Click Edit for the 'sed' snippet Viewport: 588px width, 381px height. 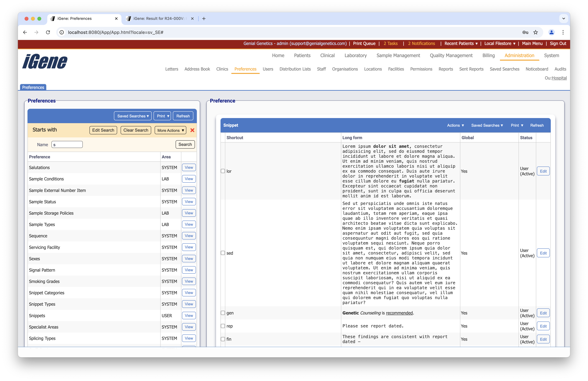[x=543, y=253]
